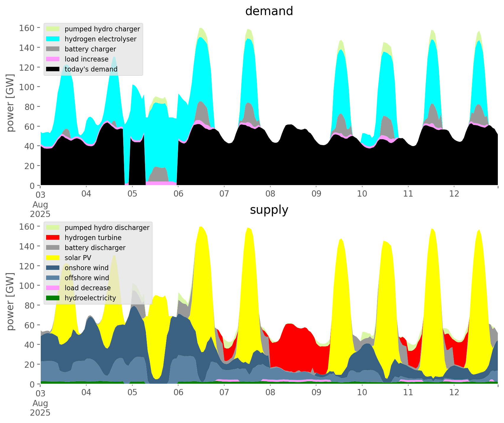Click the "demand" chart title
The image size is (504, 423).
tap(269, 11)
